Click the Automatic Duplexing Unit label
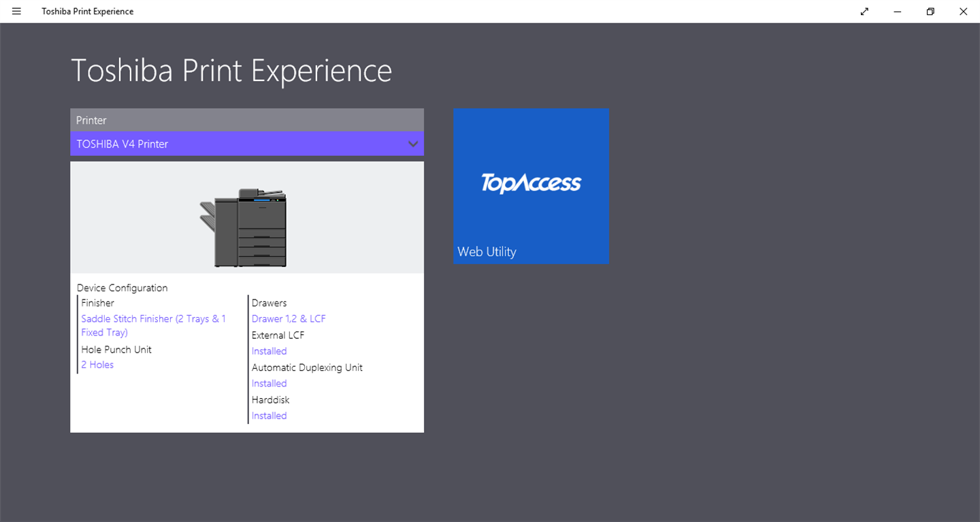980x522 pixels. coord(307,368)
